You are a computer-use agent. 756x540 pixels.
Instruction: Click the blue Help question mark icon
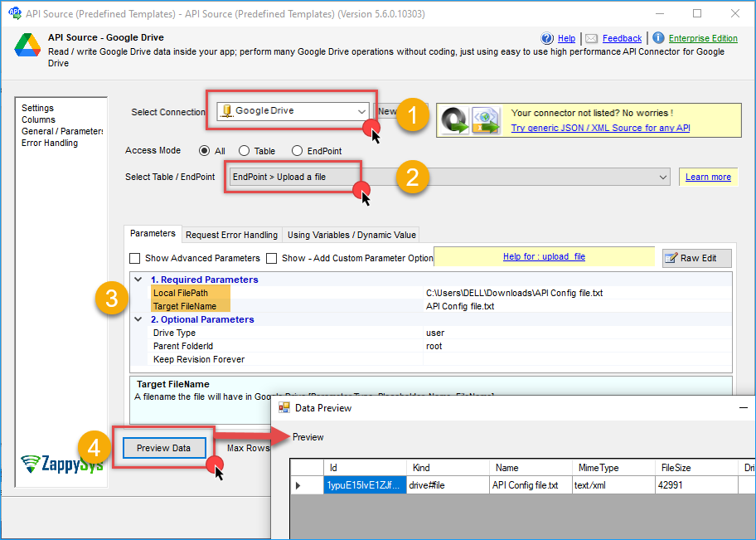point(547,39)
